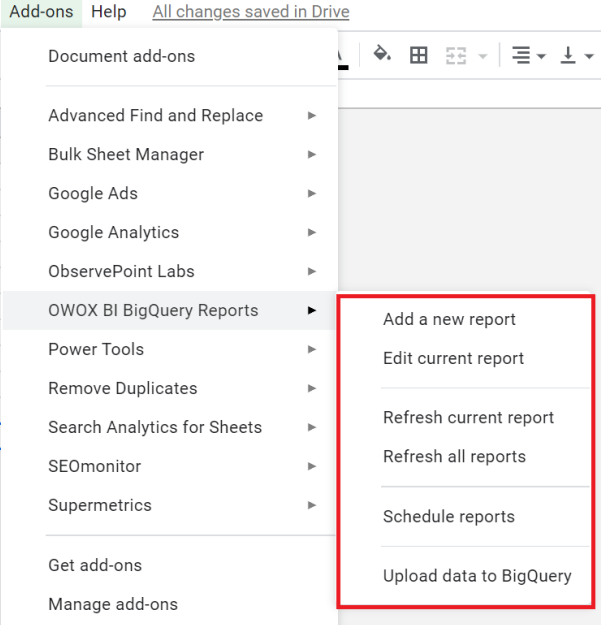Open Bulk Sheet Manager submenu
601x625 pixels.
point(170,155)
